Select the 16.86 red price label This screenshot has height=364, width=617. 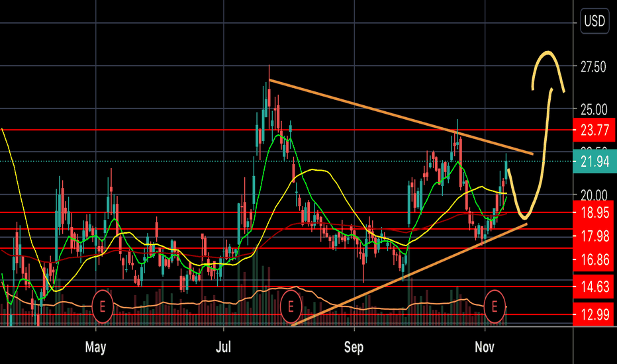(594, 259)
